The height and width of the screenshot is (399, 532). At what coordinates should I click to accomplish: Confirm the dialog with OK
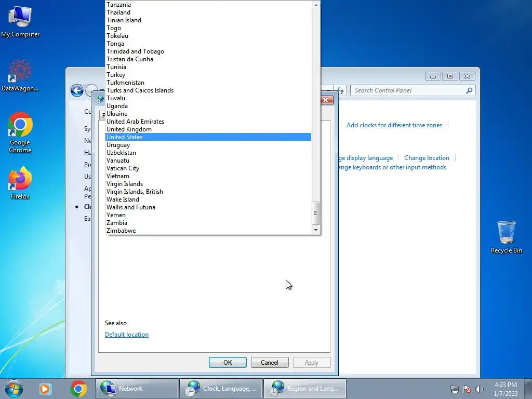click(228, 362)
